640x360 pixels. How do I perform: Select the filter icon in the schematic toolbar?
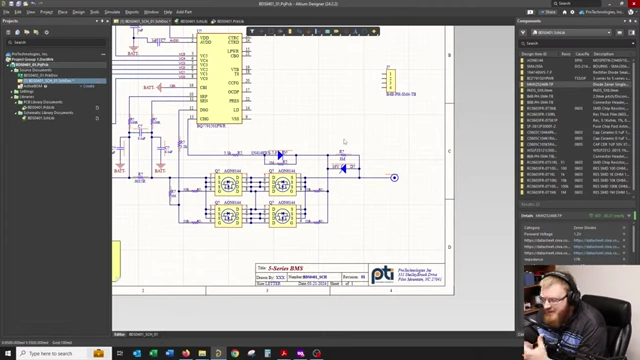pos(252,31)
